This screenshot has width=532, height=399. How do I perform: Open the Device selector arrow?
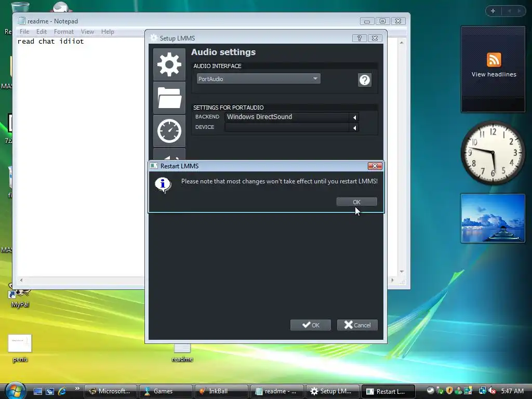pos(354,128)
